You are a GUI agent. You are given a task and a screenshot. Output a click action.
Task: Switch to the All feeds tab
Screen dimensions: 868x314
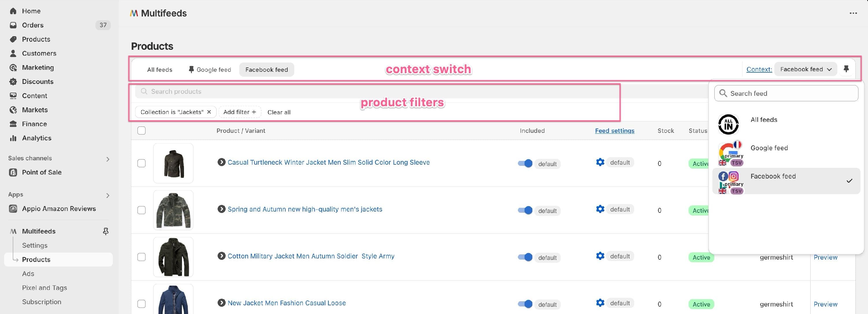(x=159, y=70)
